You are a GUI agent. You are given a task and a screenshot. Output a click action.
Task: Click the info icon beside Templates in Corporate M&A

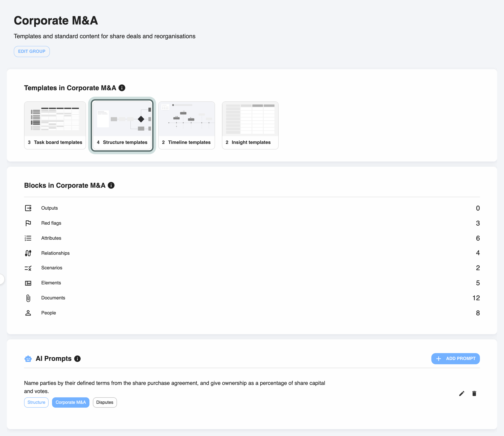pyautogui.click(x=122, y=88)
